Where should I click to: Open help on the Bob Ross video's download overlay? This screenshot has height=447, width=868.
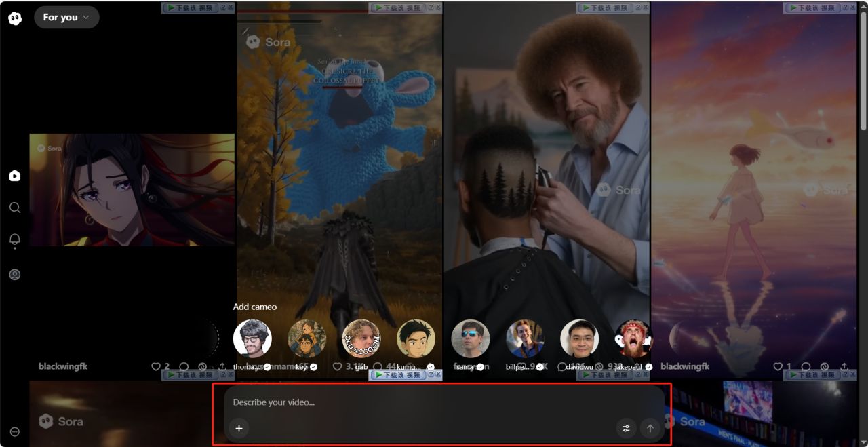tap(637, 7)
